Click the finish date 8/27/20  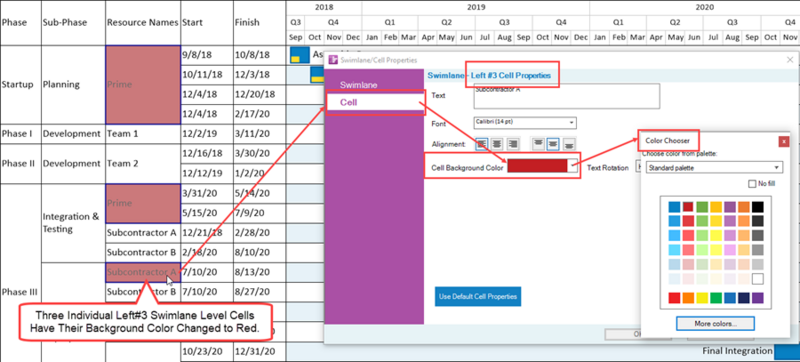259,292
